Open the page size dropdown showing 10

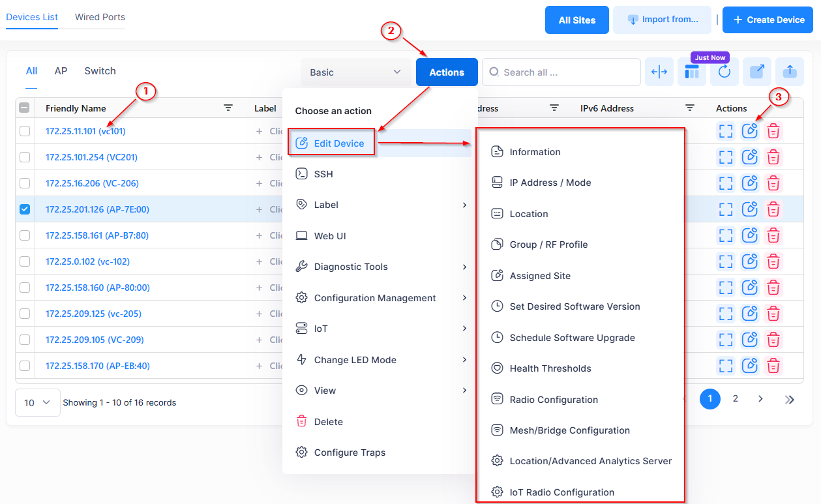point(37,403)
